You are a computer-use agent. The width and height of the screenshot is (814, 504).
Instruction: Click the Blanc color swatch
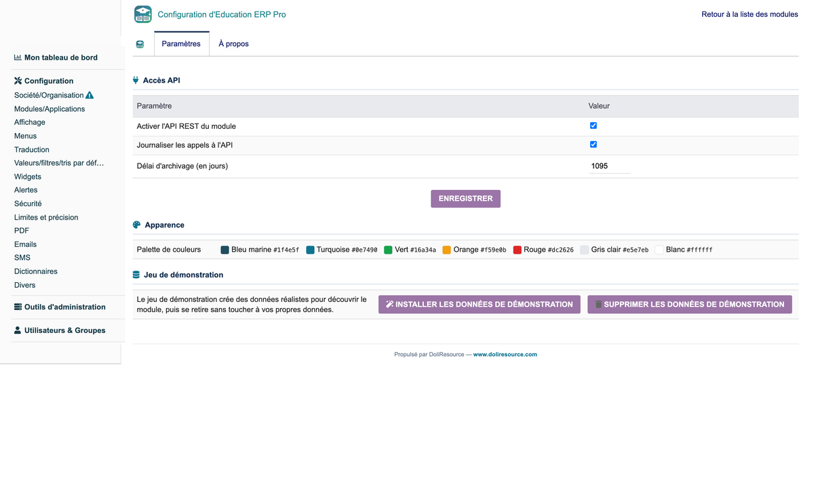click(x=659, y=250)
